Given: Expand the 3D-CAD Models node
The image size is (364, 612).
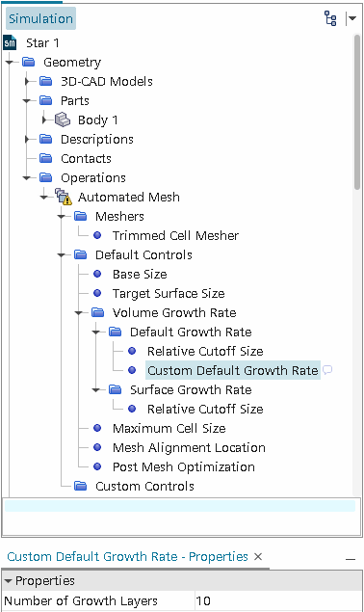Looking at the screenshot, I should [x=27, y=81].
